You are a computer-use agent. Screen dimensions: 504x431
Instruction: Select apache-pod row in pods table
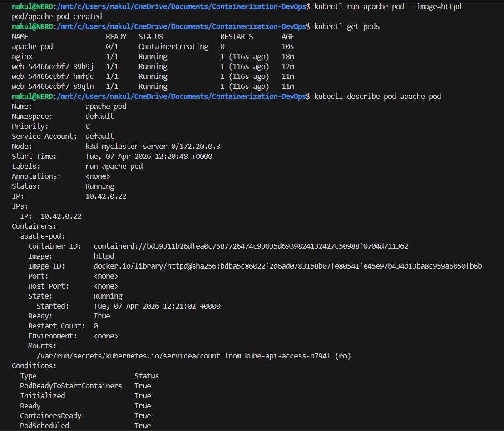[x=153, y=47]
